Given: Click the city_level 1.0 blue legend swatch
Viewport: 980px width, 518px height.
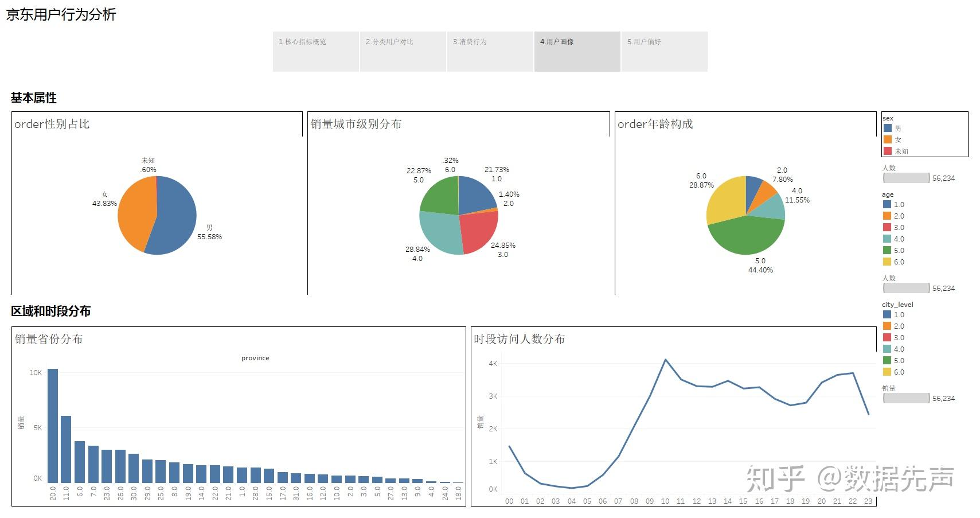Looking at the screenshot, I should [888, 314].
